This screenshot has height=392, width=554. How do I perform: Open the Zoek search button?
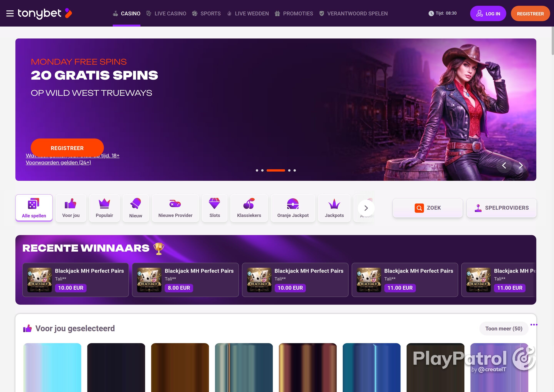427,208
